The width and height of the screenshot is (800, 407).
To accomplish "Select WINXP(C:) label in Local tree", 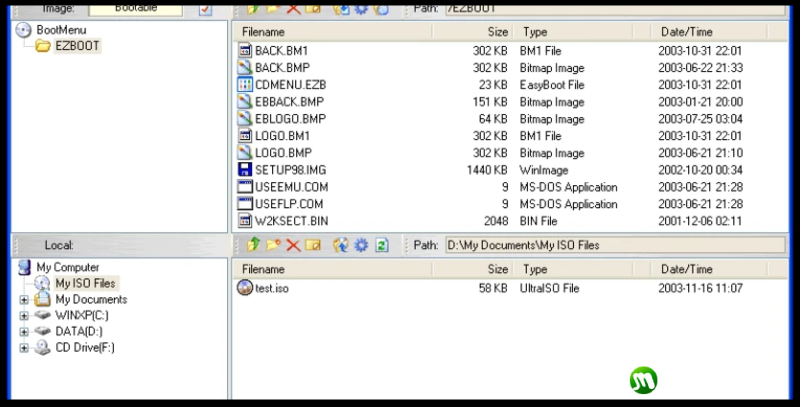I will point(82,315).
